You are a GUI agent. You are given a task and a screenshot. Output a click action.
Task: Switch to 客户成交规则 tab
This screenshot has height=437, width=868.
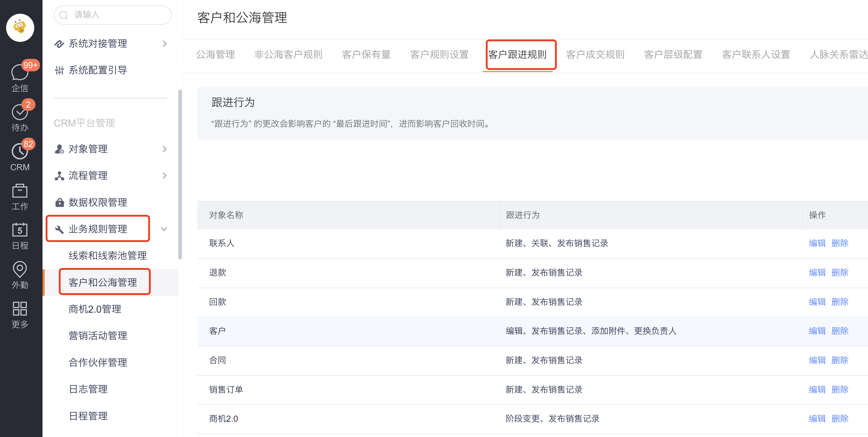point(595,54)
